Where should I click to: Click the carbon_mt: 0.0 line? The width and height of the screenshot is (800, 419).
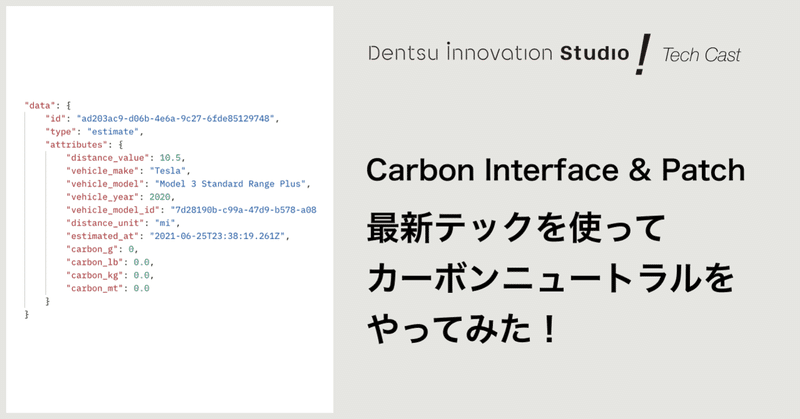coord(108,288)
